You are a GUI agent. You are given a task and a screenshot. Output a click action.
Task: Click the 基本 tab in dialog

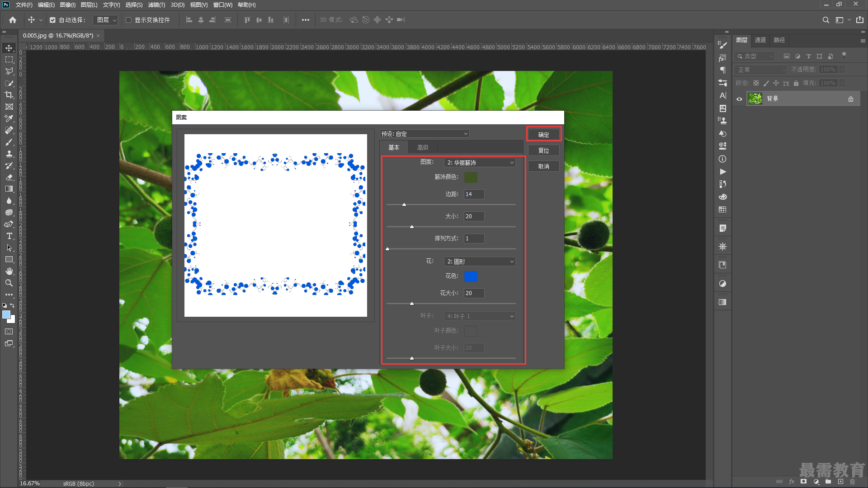tap(394, 148)
